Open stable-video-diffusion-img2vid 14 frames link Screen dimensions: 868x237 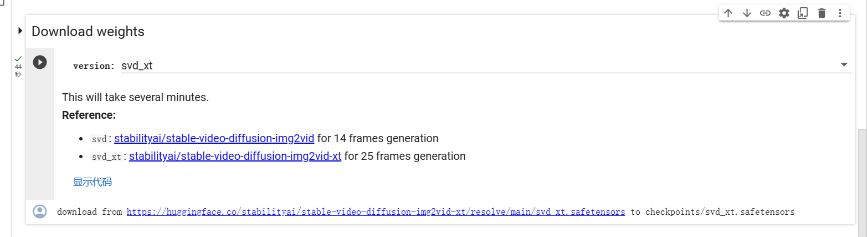coord(214,138)
